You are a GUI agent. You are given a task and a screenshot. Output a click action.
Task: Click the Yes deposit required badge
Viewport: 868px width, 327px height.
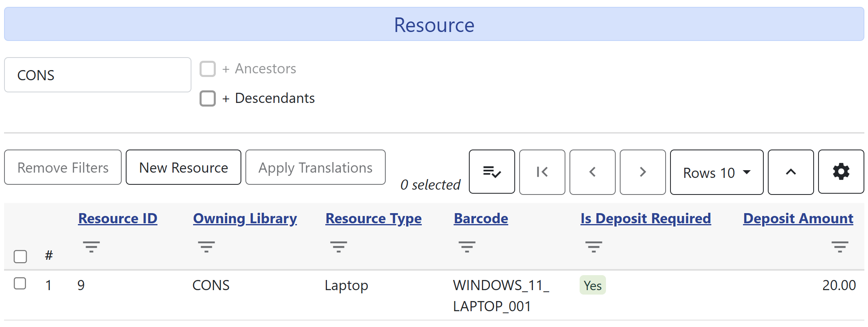(x=593, y=285)
